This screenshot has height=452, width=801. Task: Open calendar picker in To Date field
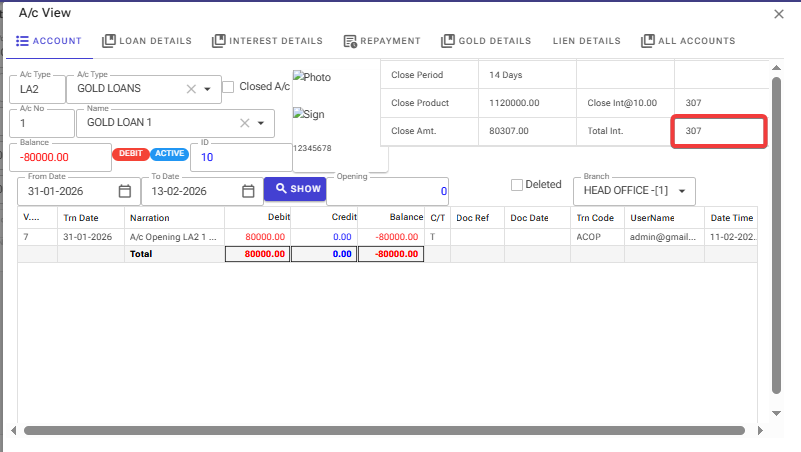248,191
